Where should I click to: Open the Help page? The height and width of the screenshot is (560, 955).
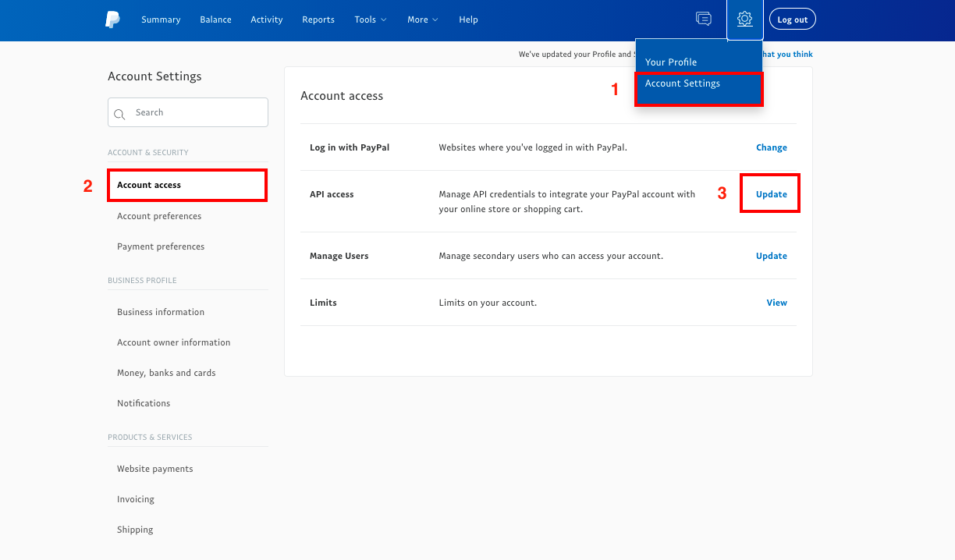468,19
